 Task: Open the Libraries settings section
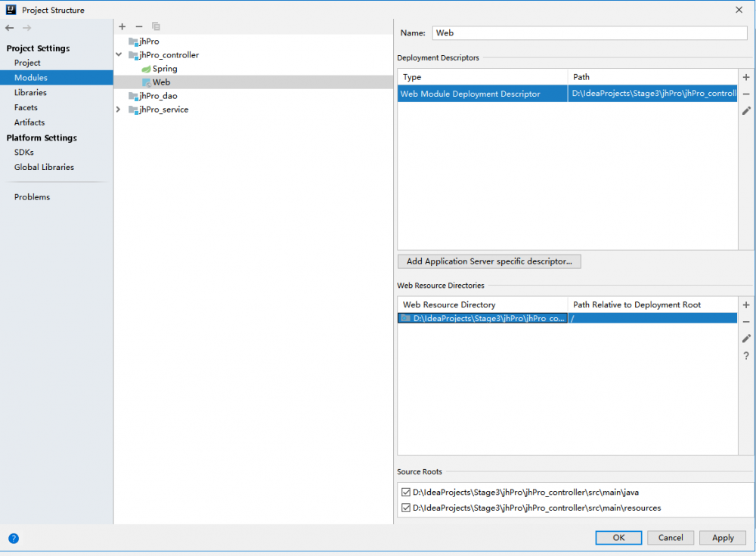30,92
